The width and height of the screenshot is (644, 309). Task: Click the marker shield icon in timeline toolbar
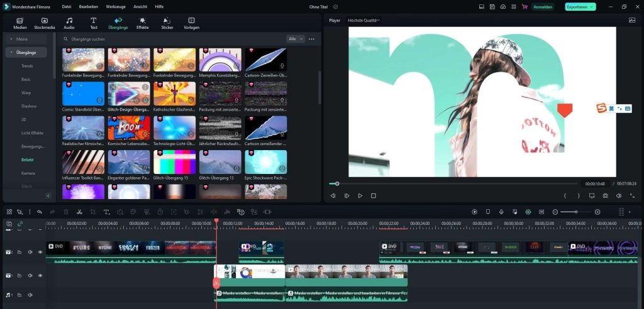pos(488,212)
